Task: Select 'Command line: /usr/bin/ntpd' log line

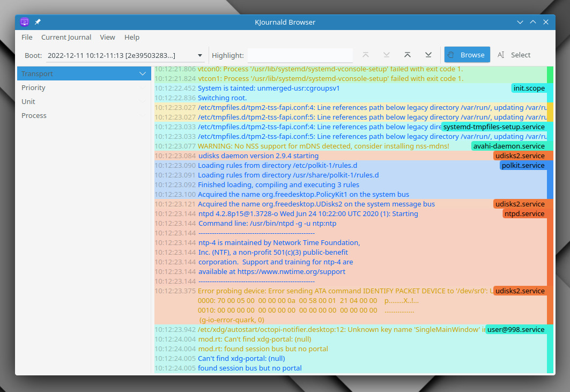Action: pos(351,223)
